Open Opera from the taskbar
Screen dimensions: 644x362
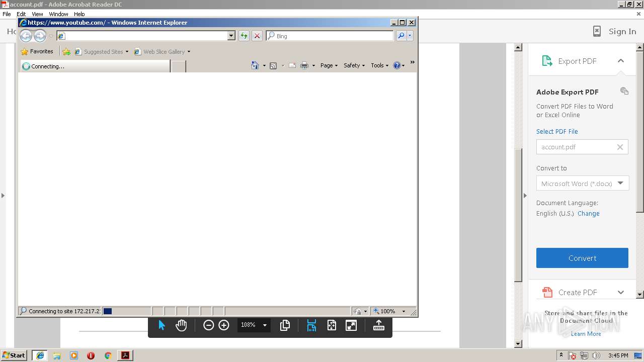click(x=91, y=355)
